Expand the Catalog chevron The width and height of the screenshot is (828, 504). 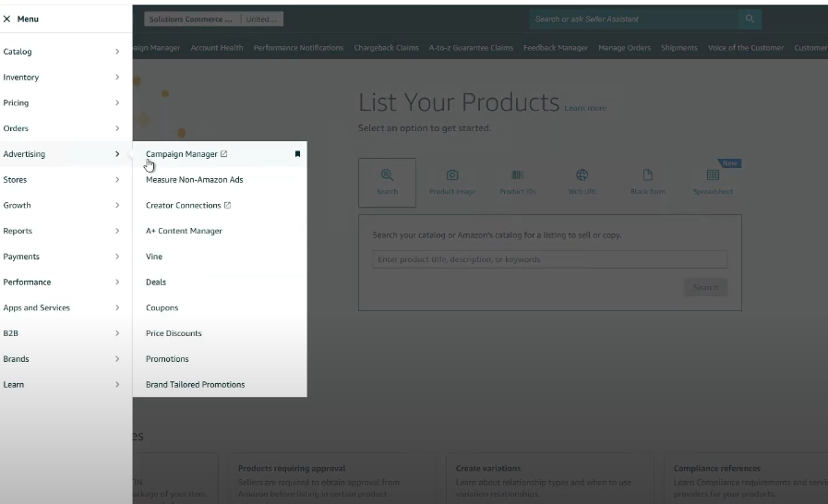[117, 52]
